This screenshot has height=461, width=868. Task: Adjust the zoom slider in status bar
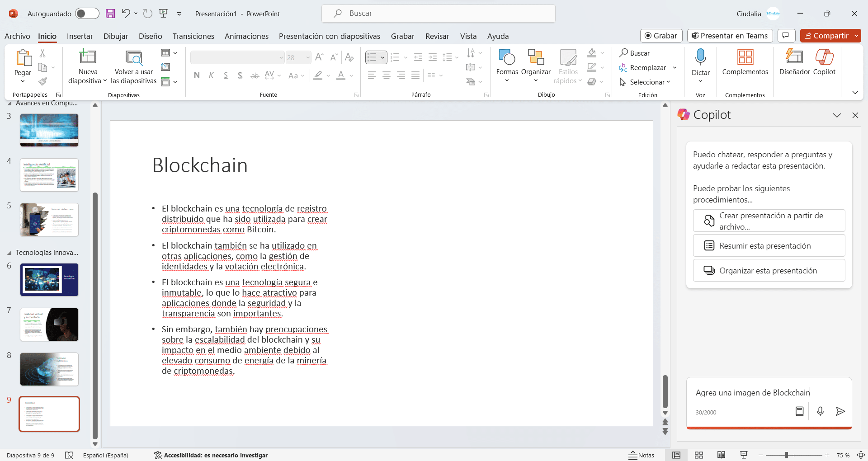coord(787,455)
